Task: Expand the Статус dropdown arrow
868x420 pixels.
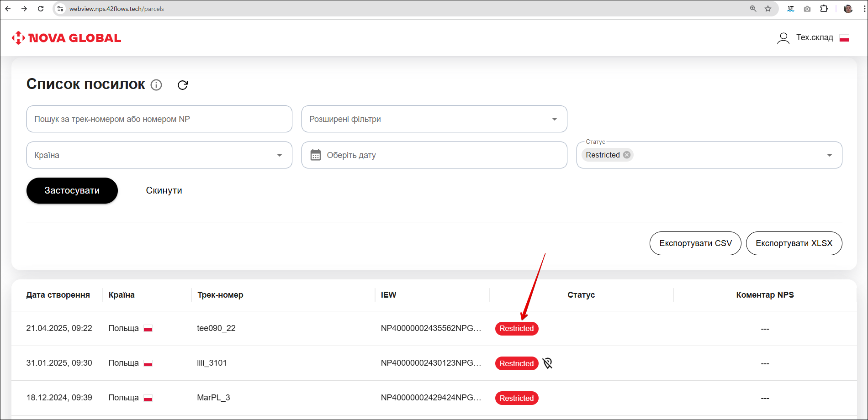Action: pyautogui.click(x=829, y=155)
